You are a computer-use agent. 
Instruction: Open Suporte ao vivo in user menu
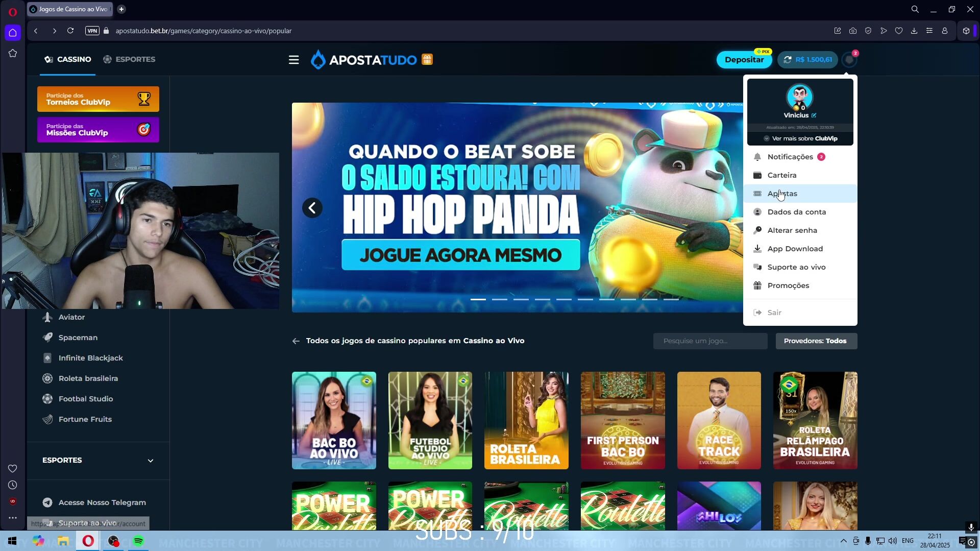tap(800, 267)
